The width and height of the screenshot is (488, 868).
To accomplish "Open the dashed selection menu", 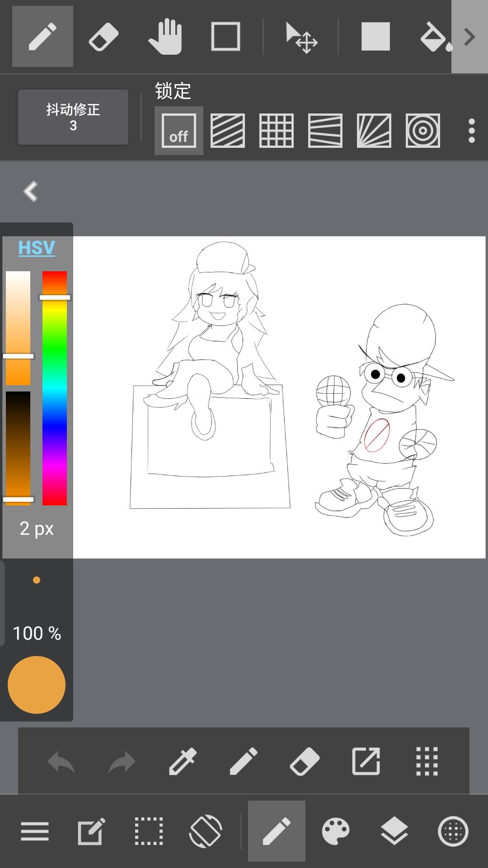I will (x=149, y=831).
